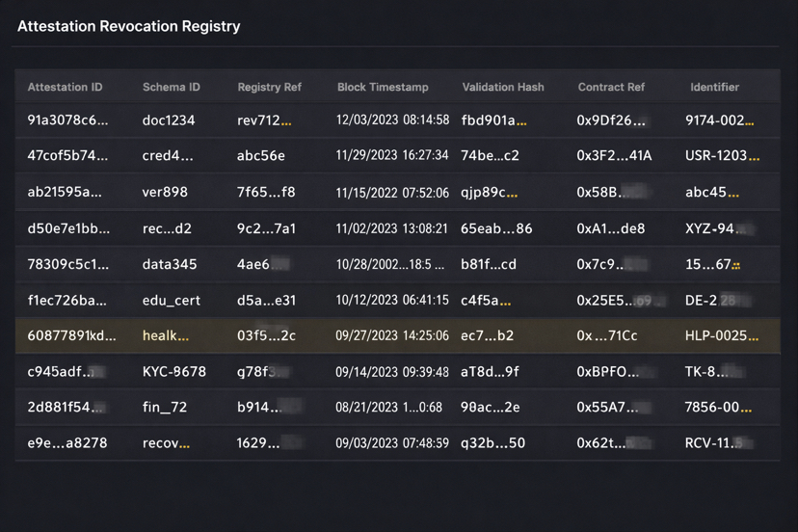Open the fin_72 schema entry

[x=165, y=407]
